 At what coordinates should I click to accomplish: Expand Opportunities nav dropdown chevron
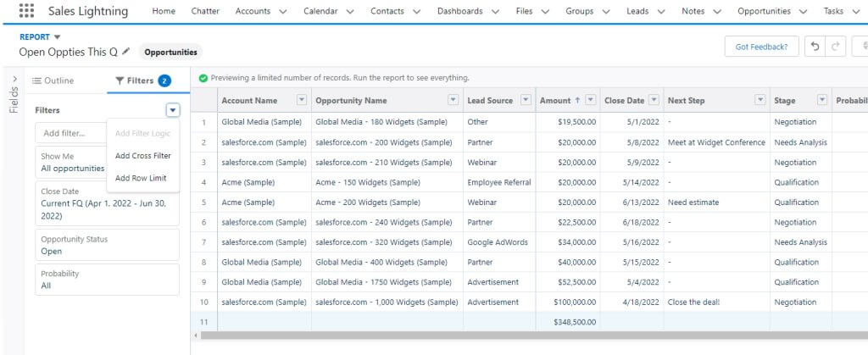point(804,12)
